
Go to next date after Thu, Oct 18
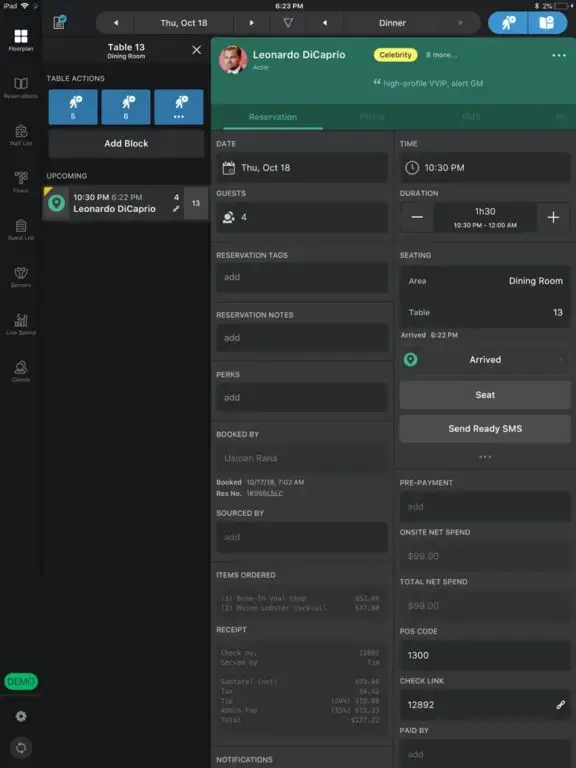[252, 23]
